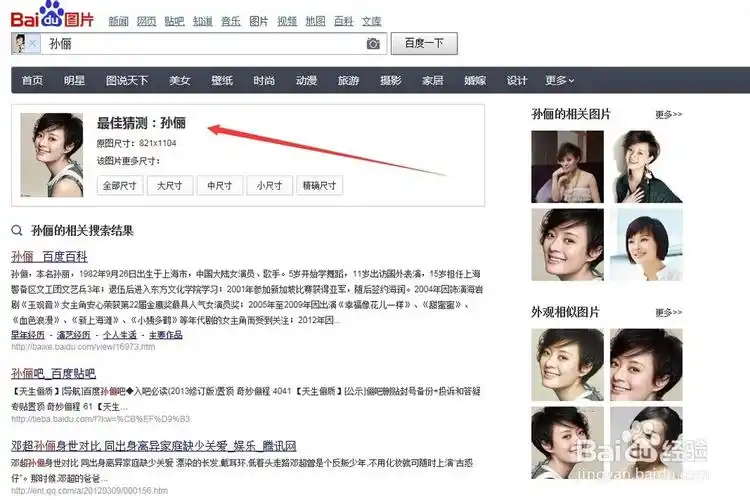
Task: Open the 网页 link in top navigation
Action: click(146, 21)
